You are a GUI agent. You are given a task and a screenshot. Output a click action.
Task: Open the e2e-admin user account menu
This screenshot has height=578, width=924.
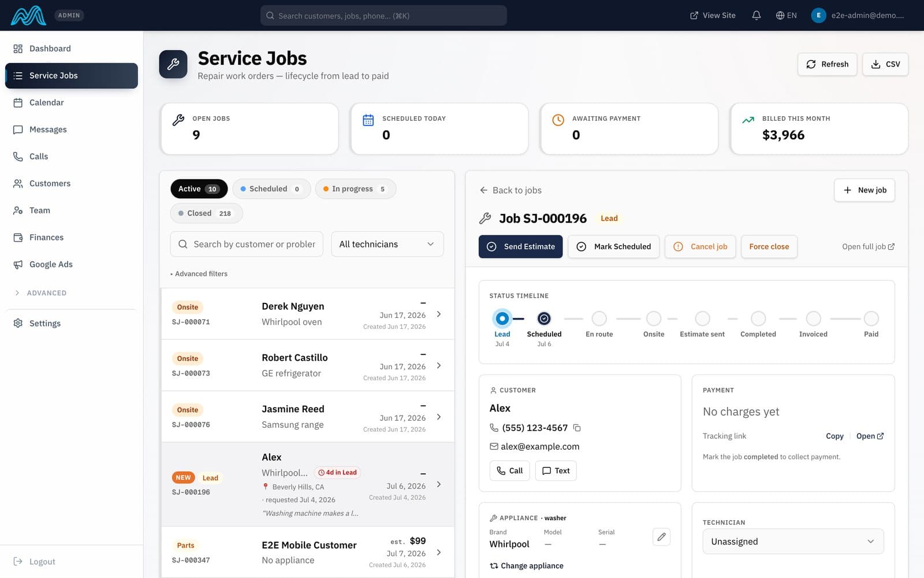pyautogui.click(x=858, y=16)
